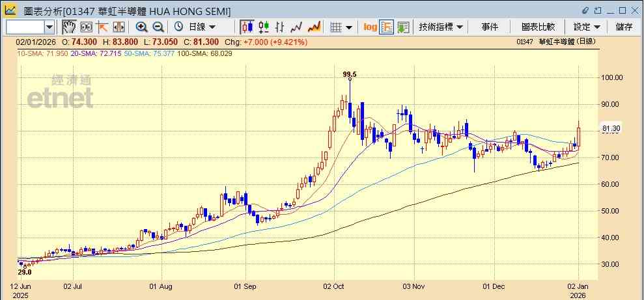Image resolution: width=644 pixels, height=300 pixels.
Task: Click the 12 Jun 2025 date axis label
Action: (x=20, y=290)
